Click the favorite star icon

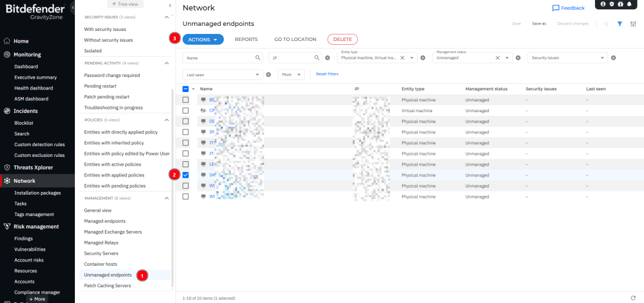[x=606, y=24]
